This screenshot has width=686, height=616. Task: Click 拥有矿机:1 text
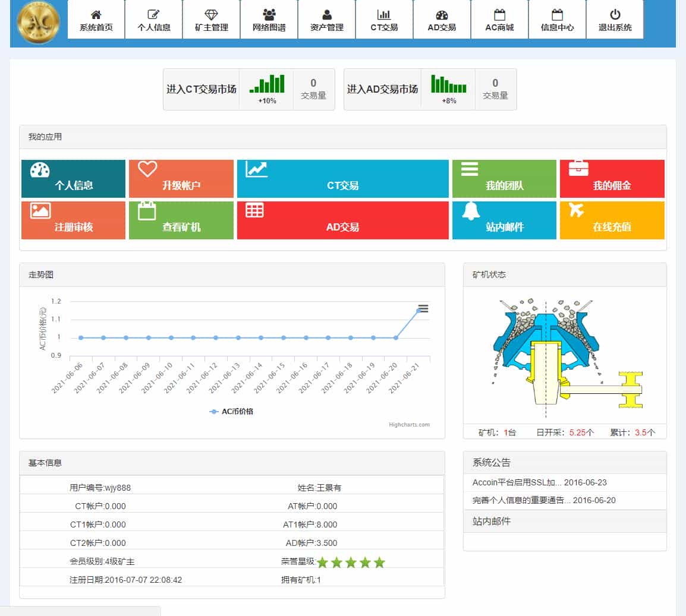pyautogui.click(x=301, y=580)
